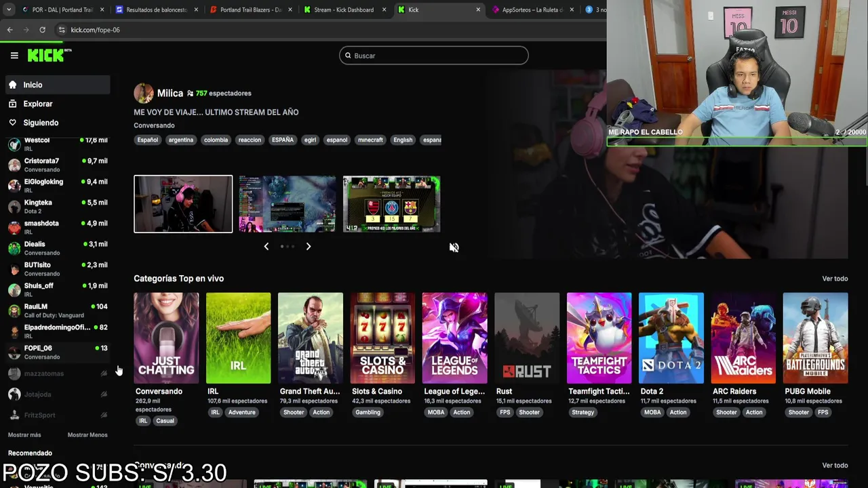
Task: Click the Casual tag under Conversando
Action: point(165,421)
